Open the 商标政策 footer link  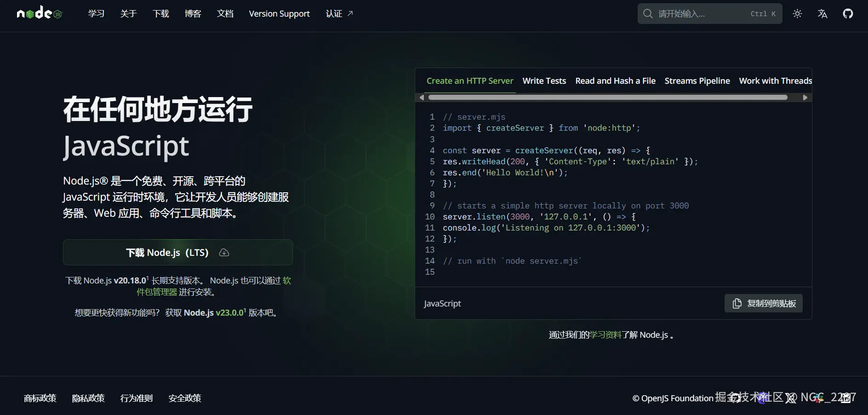click(40, 398)
